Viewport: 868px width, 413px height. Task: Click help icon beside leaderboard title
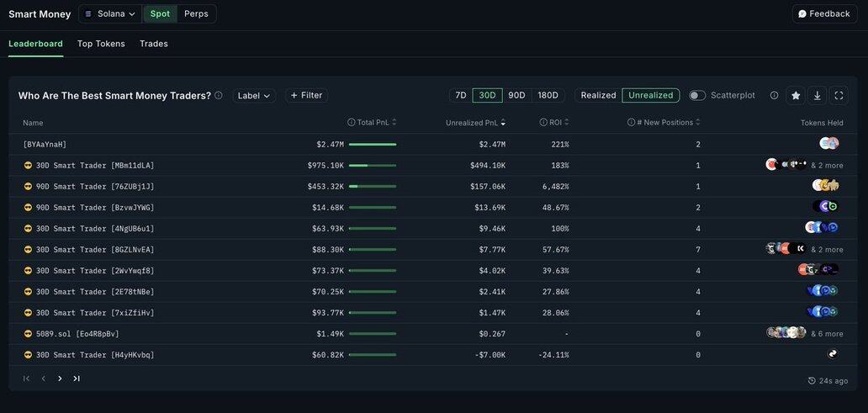point(219,95)
